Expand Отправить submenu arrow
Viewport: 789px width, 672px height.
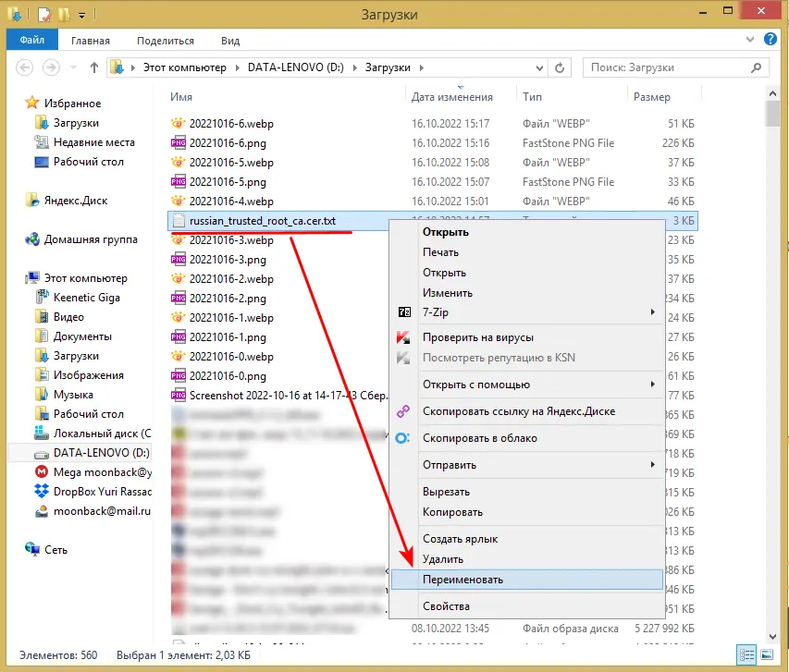pos(653,464)
